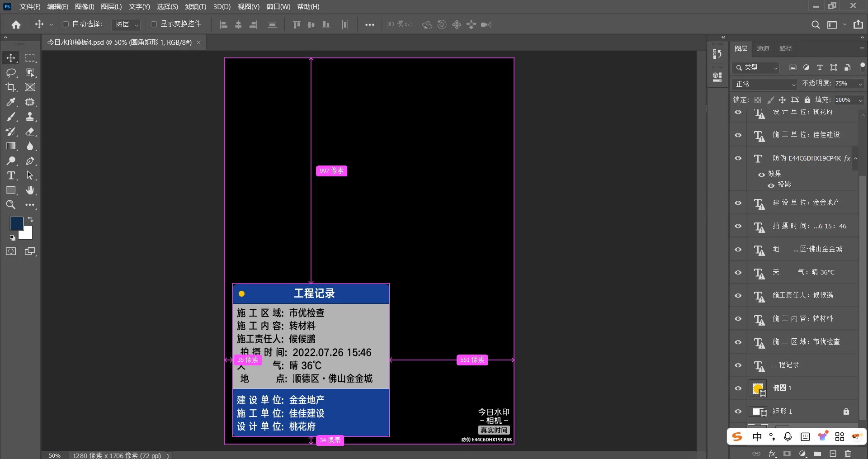Select the Zoom tool
868x459 pixels.
click(11, 205)
